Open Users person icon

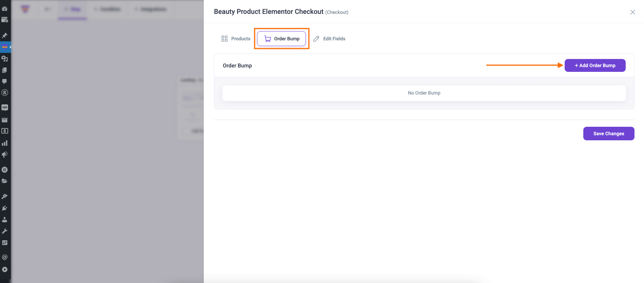coord(5,220)
